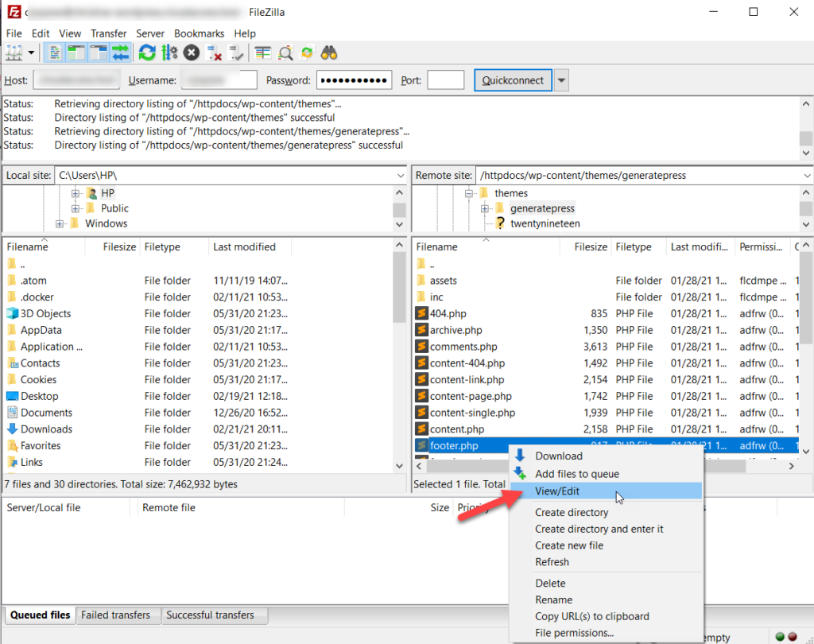
Task: Click inside the Port input field
Action: point(445,80)
